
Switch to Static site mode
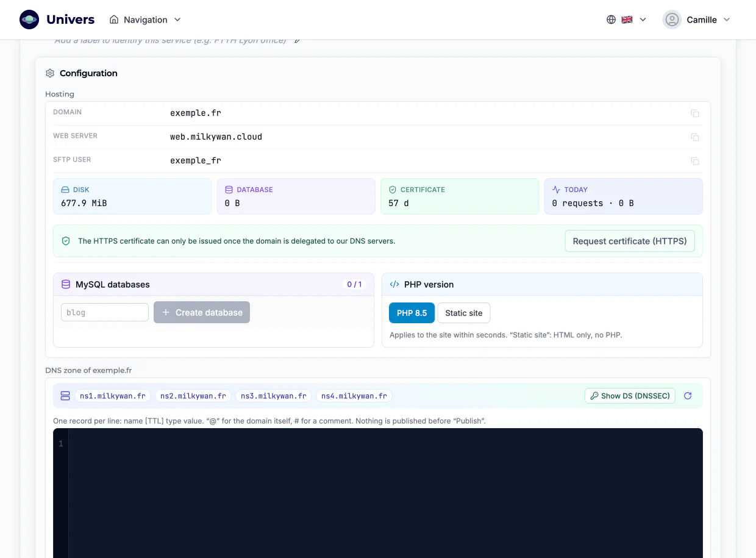(x=463, y=313)
